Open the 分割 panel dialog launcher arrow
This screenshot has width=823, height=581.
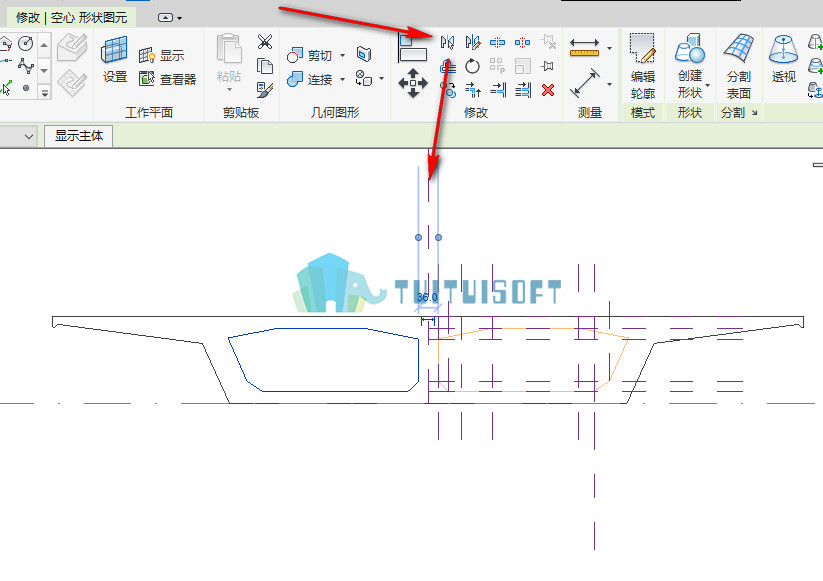pos(754,113)
